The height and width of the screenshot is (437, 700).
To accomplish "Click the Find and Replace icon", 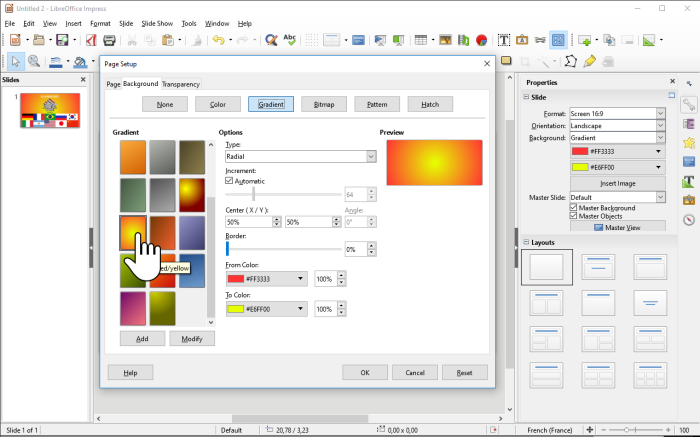I will pyautogui.click(x=271, y=40).
